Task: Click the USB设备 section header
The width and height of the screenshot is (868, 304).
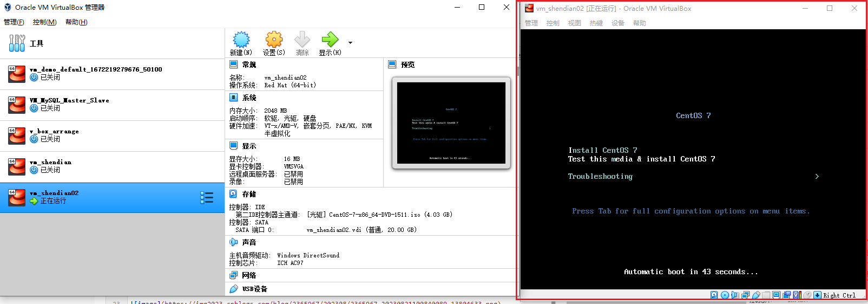Action: pos(254,289)
